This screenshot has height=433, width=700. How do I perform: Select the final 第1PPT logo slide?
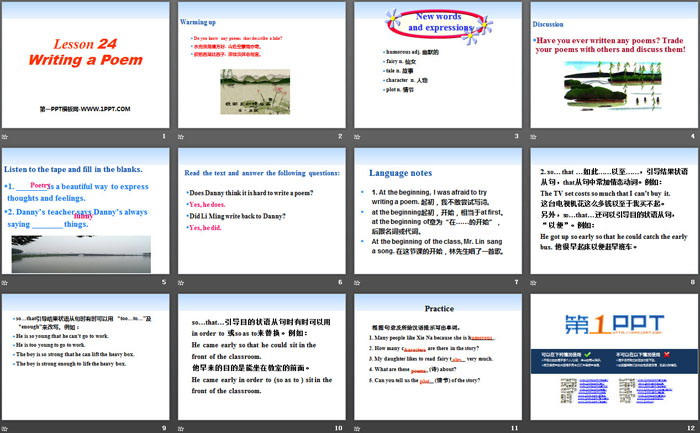point(614,357)
